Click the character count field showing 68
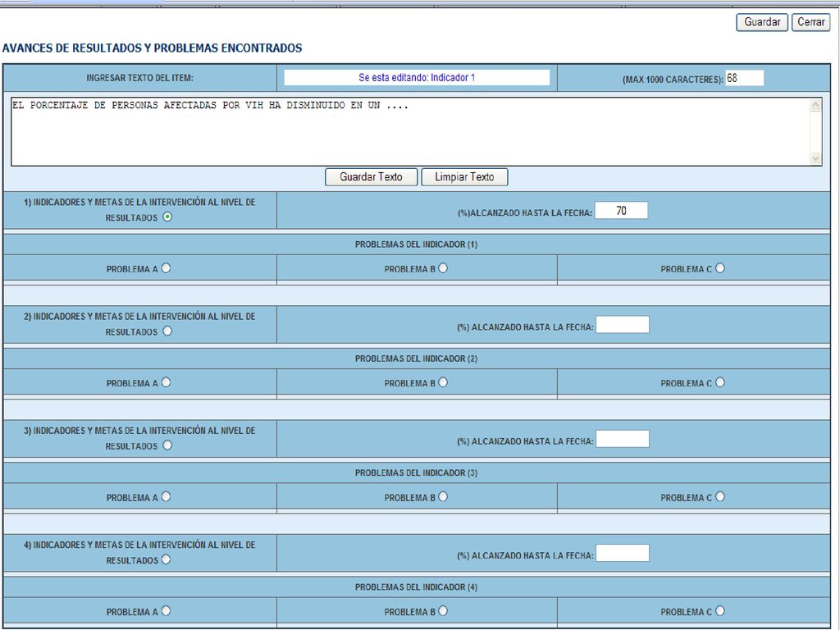The width and height of the screenshot is (840, 630). tap(744, 78)
